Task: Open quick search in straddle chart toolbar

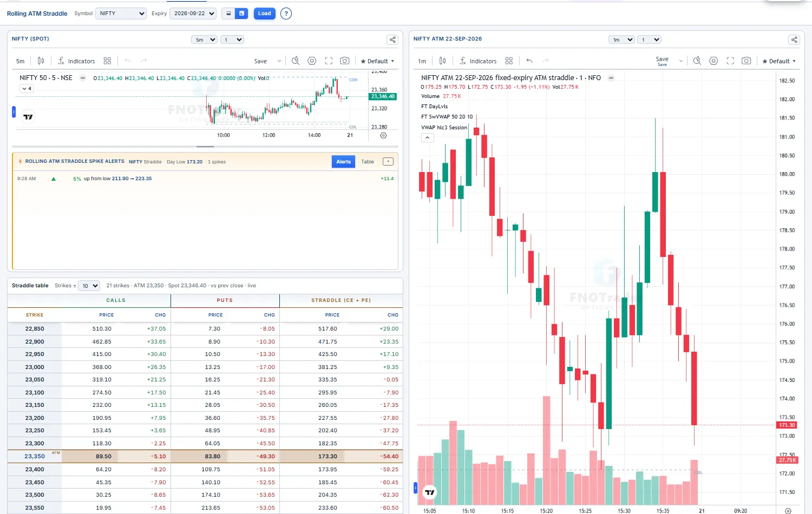Action: point(697,61)
